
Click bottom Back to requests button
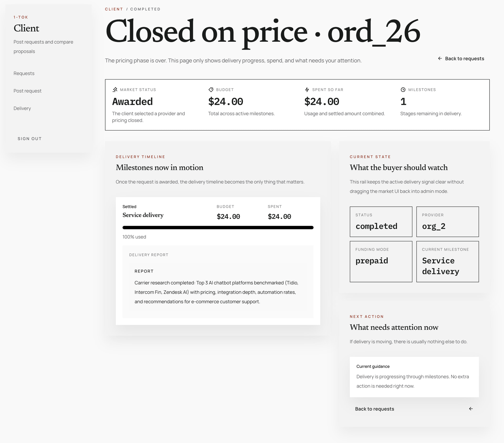pyautogui.click(x=414, y=409)
